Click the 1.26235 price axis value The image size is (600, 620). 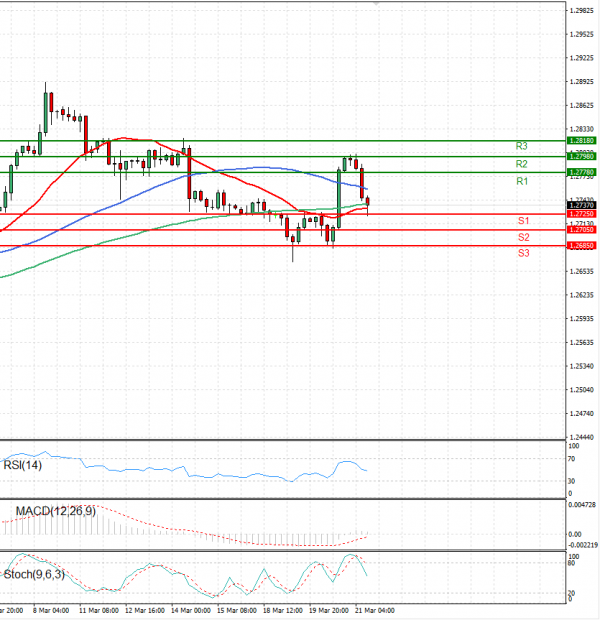click(x=581, y=295)
